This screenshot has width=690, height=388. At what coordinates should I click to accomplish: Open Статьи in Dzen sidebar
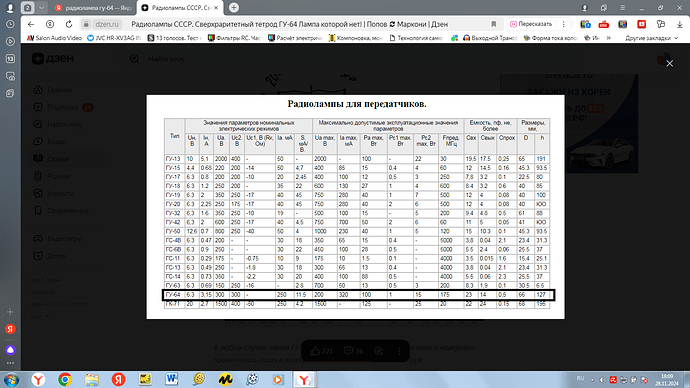(57, 159)
